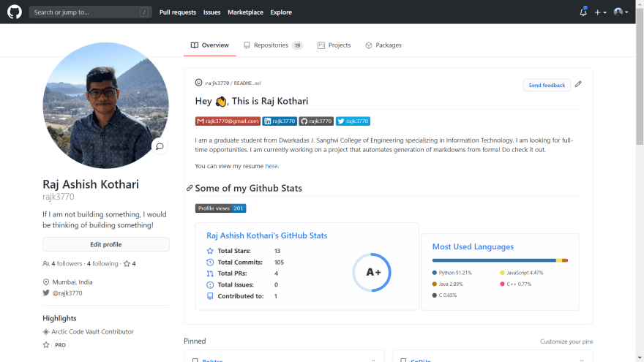Image resolution: width=644 pixels, height=362 pixels.
Task: Switch to the Packages tab
Action: coord(383,45)
